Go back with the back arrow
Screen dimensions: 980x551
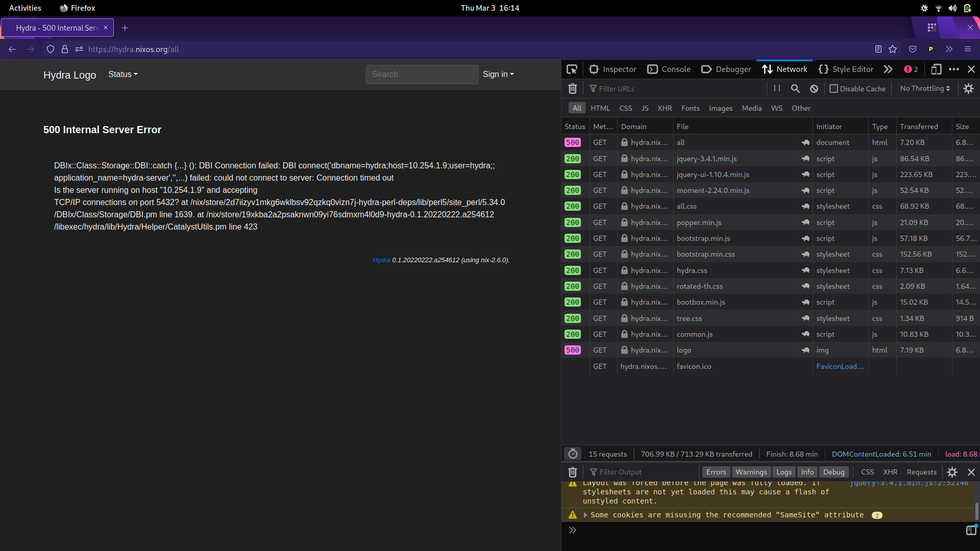[x=12, y=49]
